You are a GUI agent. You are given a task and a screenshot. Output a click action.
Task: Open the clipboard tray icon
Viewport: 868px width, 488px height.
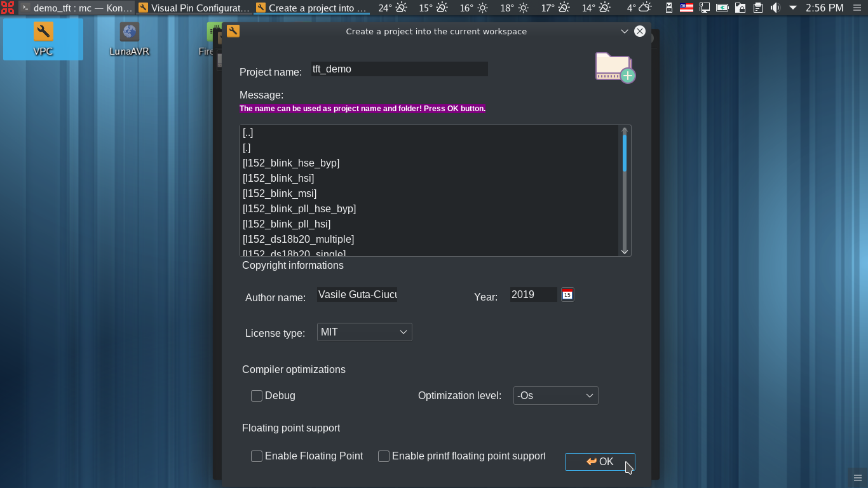tap(757, 8)
